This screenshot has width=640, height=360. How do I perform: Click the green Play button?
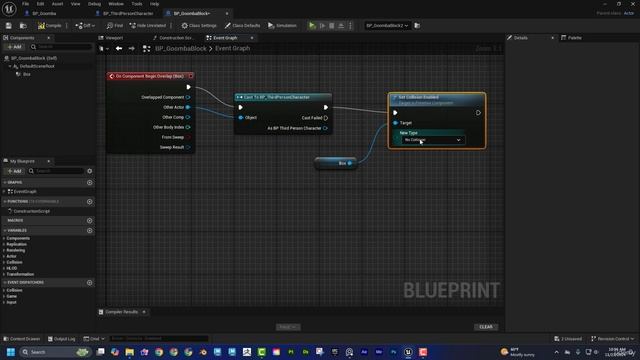[312, 26]
